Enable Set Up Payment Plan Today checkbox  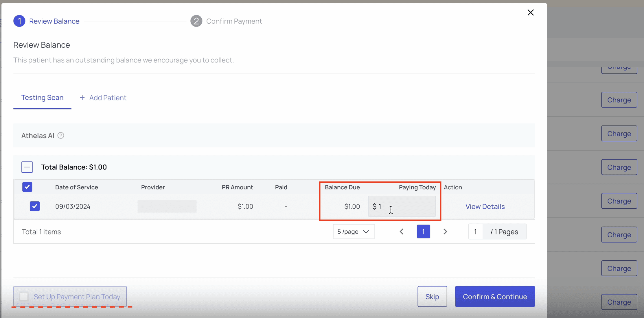(x=24, y=296)
